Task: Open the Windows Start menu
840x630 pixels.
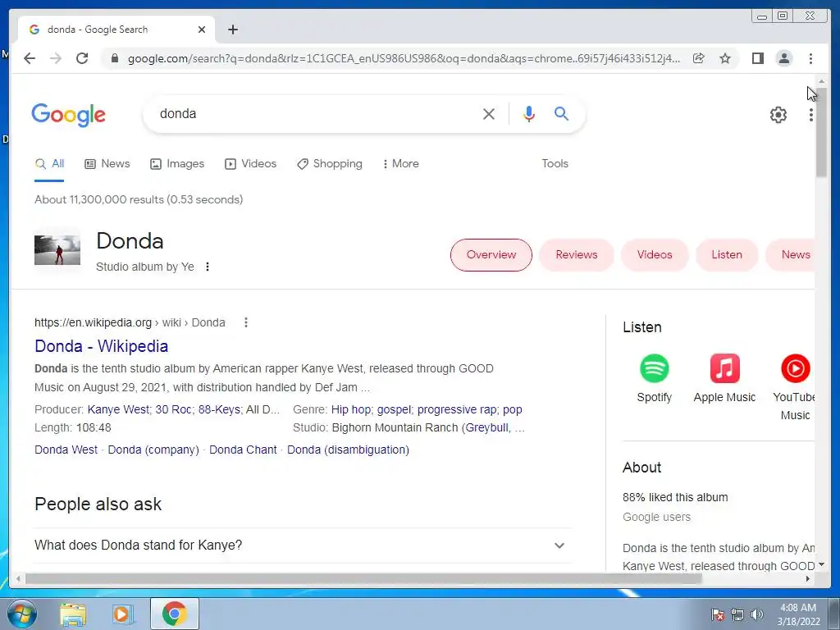Action: (x=22, y=614)
